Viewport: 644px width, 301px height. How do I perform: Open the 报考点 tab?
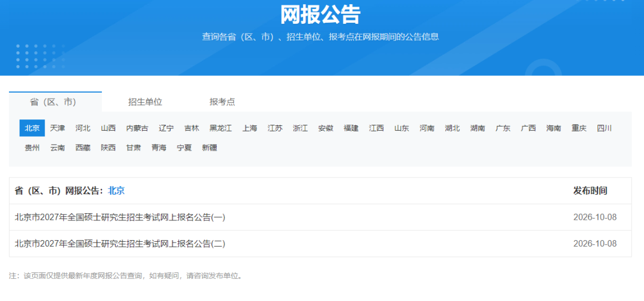222,102
